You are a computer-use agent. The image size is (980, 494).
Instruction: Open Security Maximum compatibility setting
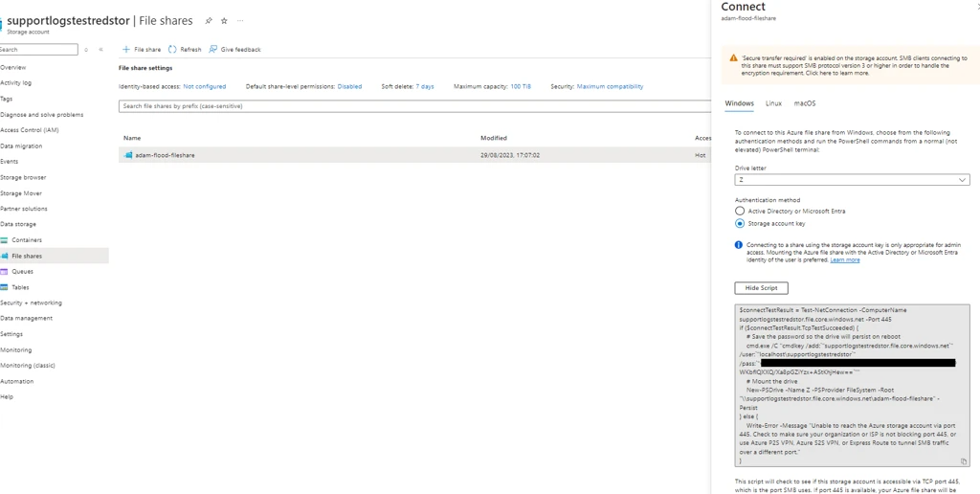click(x=610, y=87)
